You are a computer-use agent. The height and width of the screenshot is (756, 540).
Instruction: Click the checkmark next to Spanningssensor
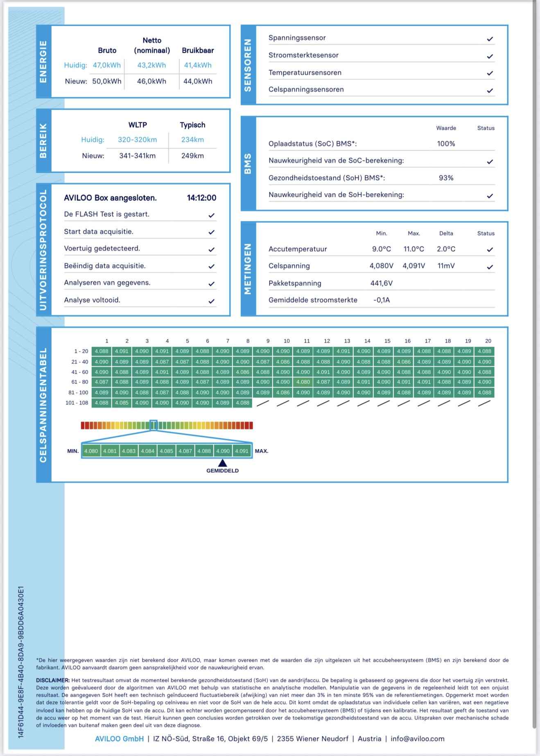pyautogui.click(x=490, y=39)
